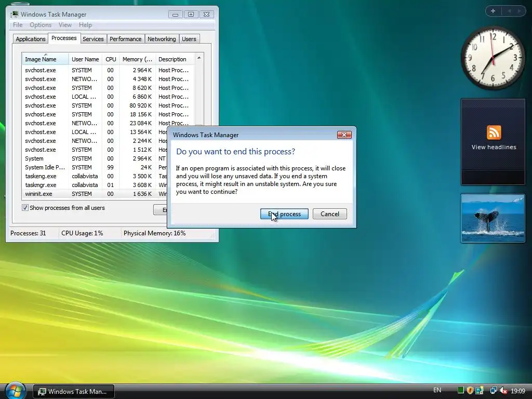Maximize the Windows Task Manager window
This screenshot has height=399, width=532.
(x=191, y=14)
